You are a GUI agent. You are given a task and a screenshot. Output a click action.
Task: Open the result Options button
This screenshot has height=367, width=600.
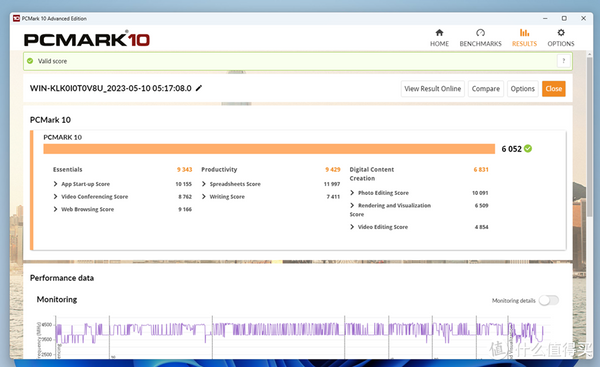pyautogui.click(x=522, y=89)
